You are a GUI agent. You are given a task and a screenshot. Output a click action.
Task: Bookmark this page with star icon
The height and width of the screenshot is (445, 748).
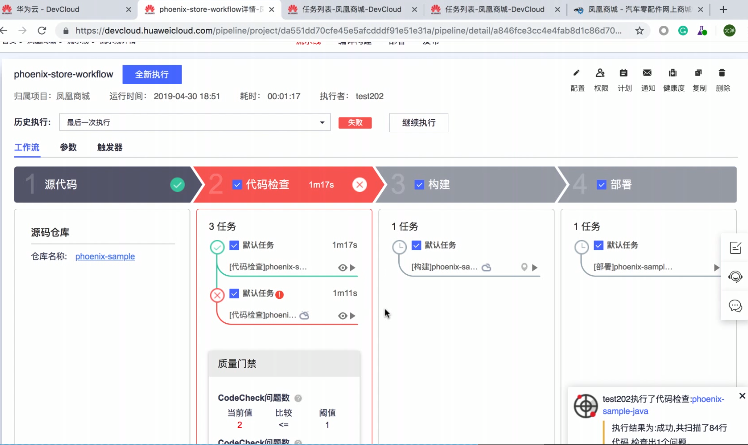[x=639, y=31]
